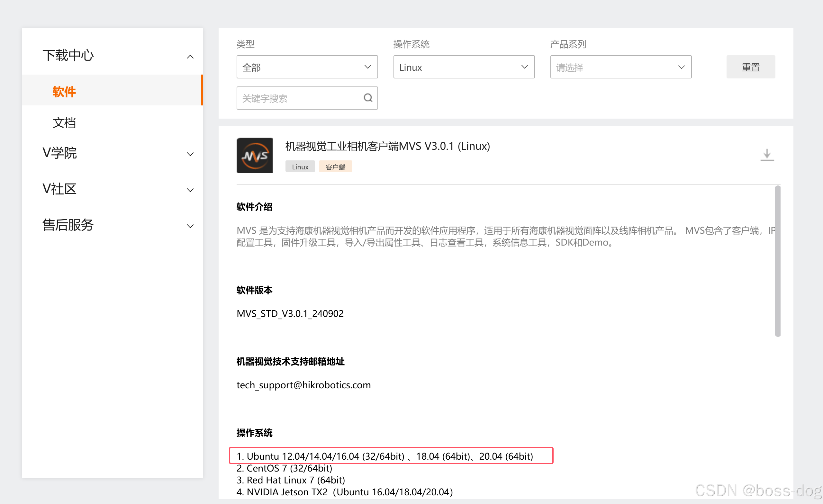Image resolution: width=823 pixels, height=504 pixels.
Task: Click tech_support@hikrobotics.com email address
Action: click(303, 385)
